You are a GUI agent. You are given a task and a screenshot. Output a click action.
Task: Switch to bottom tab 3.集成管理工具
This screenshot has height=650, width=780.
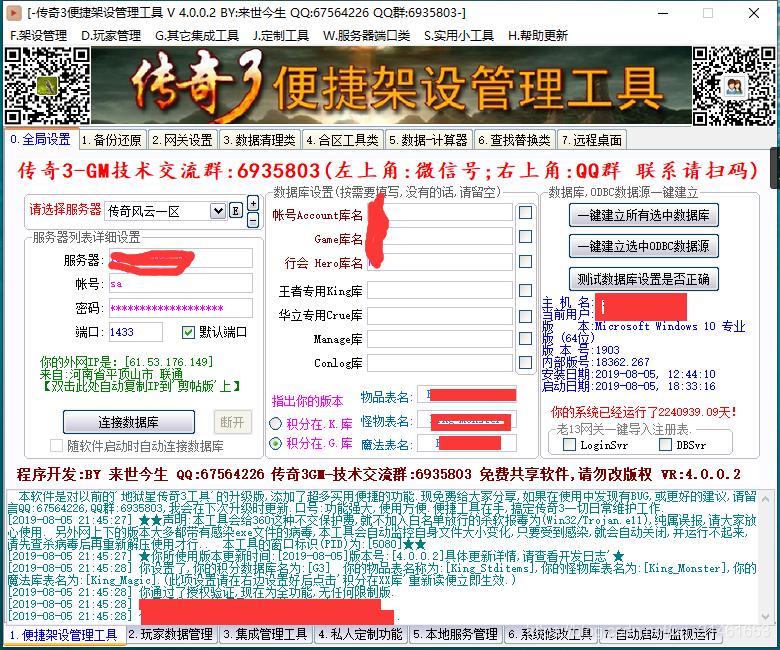pos(265,634)
